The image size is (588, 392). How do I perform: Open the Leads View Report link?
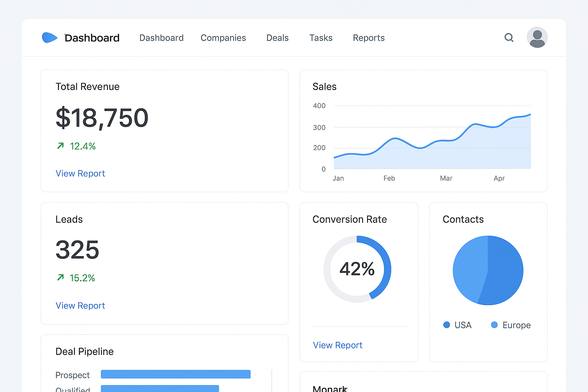point(80,305)
